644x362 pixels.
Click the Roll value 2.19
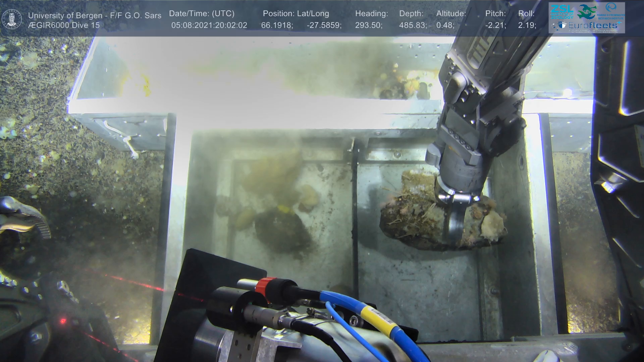pyautogui.click(x=527, y=25)
